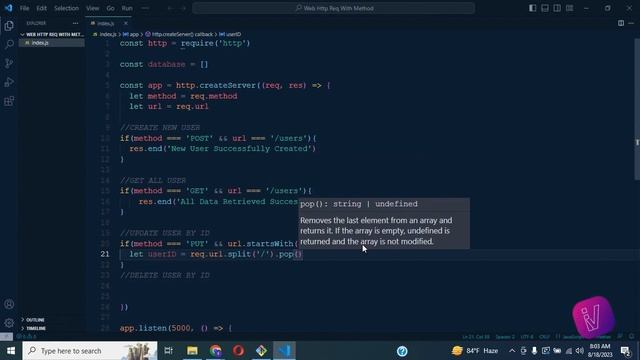Close the index.js editor tab
Screen dimensions: 640x360
click(125, 23)
